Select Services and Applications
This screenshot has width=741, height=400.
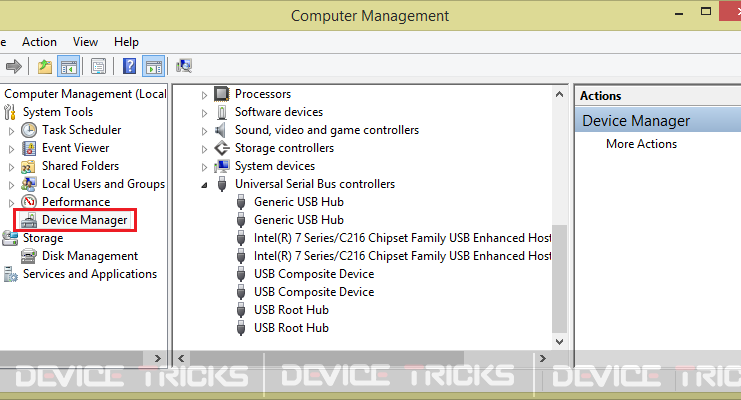(x=90, y=274)
